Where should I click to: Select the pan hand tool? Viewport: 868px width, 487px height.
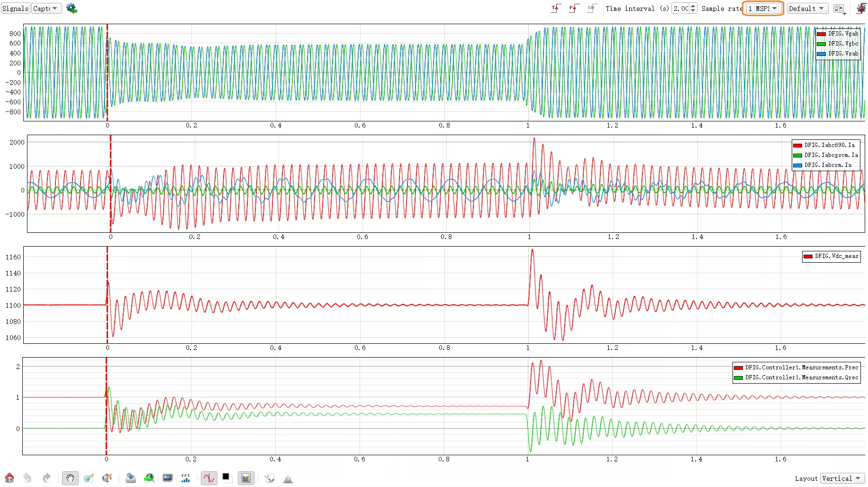(70, 478)
